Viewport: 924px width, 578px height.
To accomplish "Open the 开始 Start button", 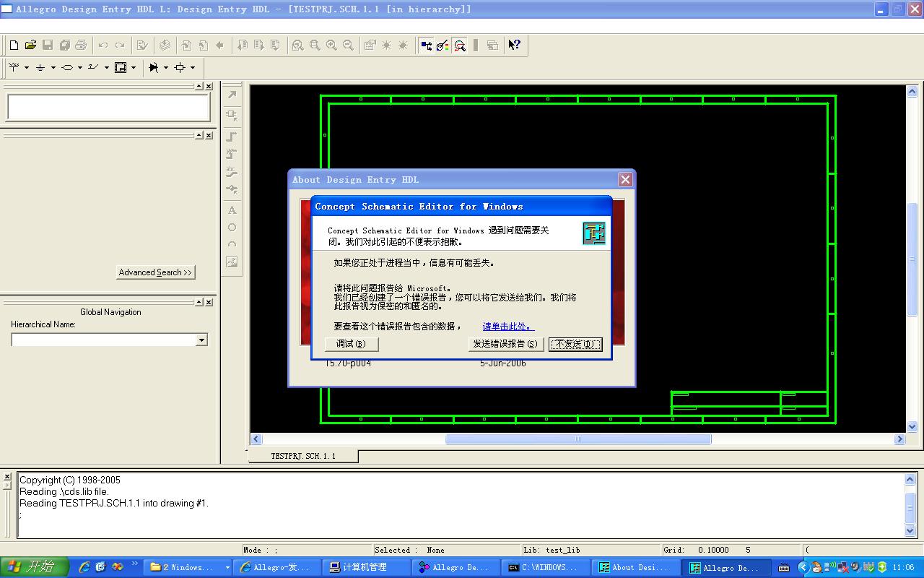I will coord(35,567).
